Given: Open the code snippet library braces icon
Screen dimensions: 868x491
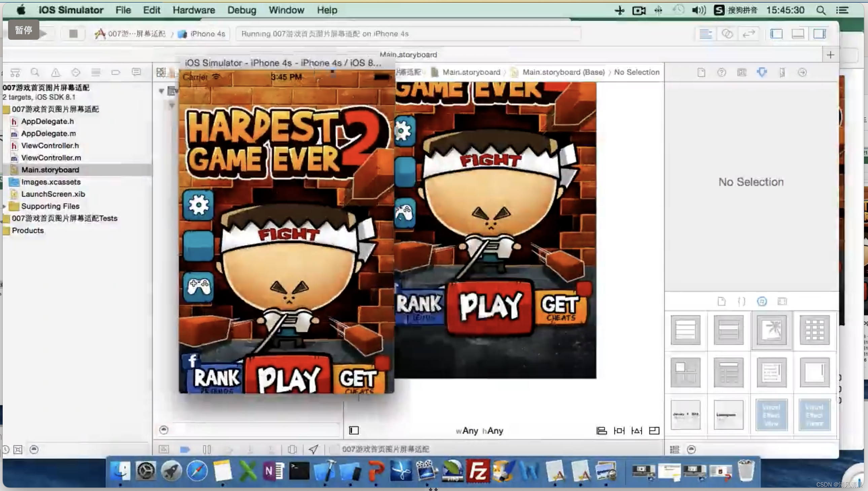Looking at the screenshot, I should 742,301.
